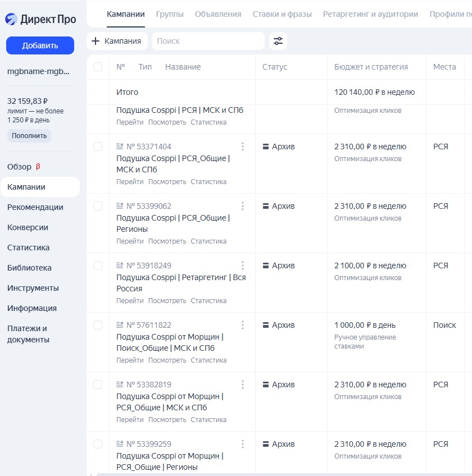Click the Пополнить balance button
Image resolution: width=472 pixels, height=476 pixels.
pos(29,136)
